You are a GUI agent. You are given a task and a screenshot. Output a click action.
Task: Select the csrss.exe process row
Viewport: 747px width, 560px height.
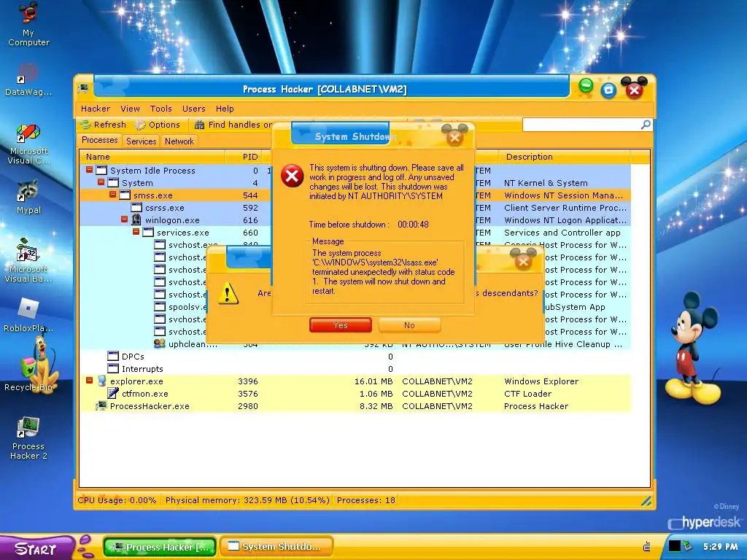(x=355, y=208)
